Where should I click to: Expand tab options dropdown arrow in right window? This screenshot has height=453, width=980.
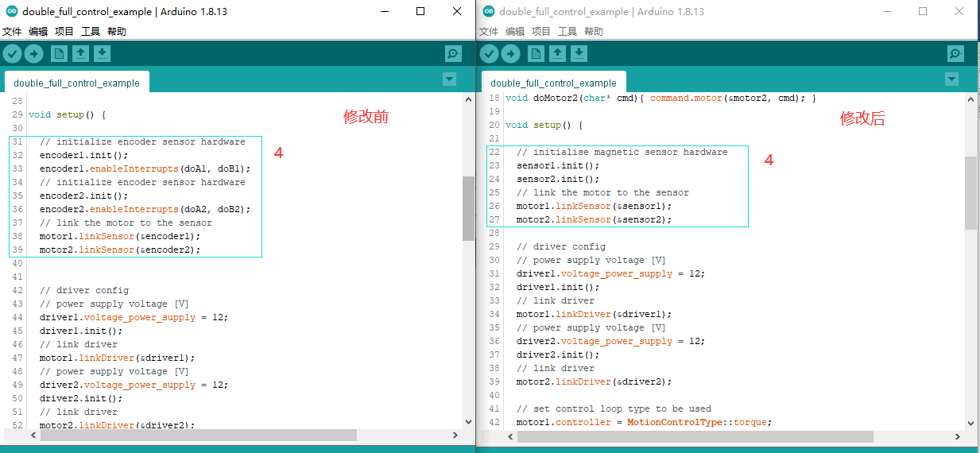(x=951, y=79)
